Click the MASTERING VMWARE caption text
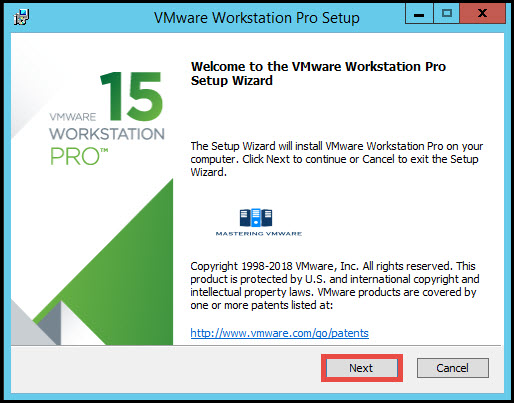514x403 pixels. point(259,234)
